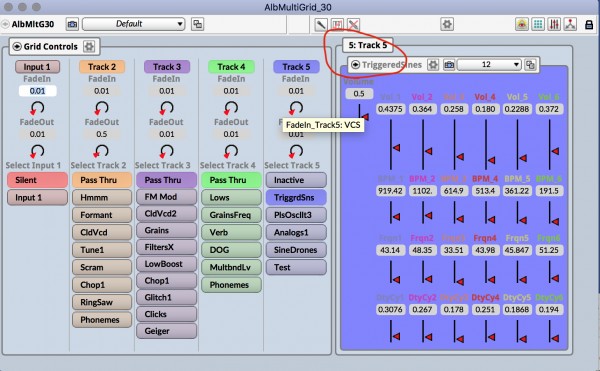Click the gear icon next to Grid Controls
The width and height of the screenshot is (600, 371).
[x=89, y=47]
